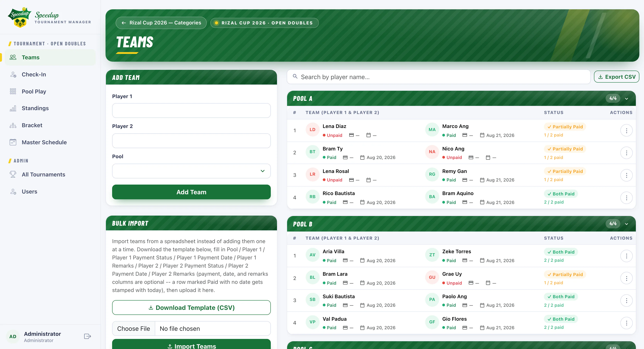Open actions menu for Suki Bautista team
The image size is (644, 349).
tap(626, 301)
